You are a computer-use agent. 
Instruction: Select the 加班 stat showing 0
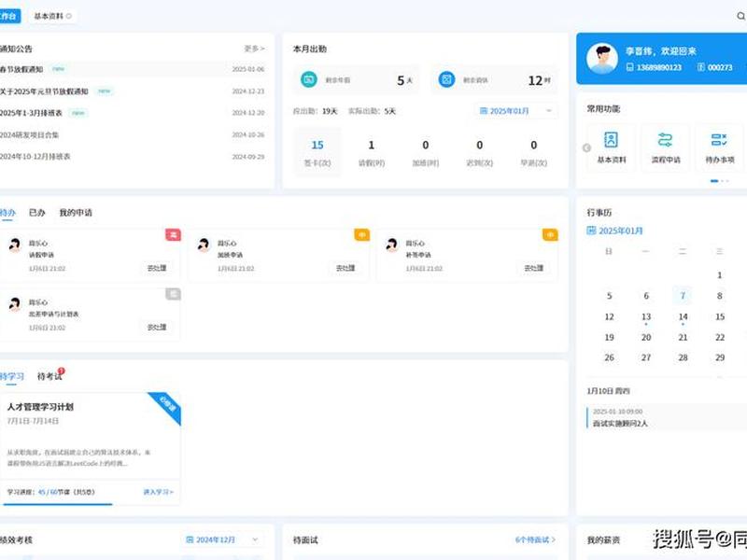point(426,152)
